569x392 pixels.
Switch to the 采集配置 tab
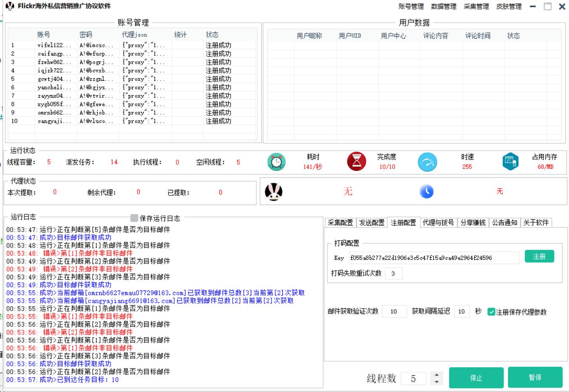click(x=340, y=223)
